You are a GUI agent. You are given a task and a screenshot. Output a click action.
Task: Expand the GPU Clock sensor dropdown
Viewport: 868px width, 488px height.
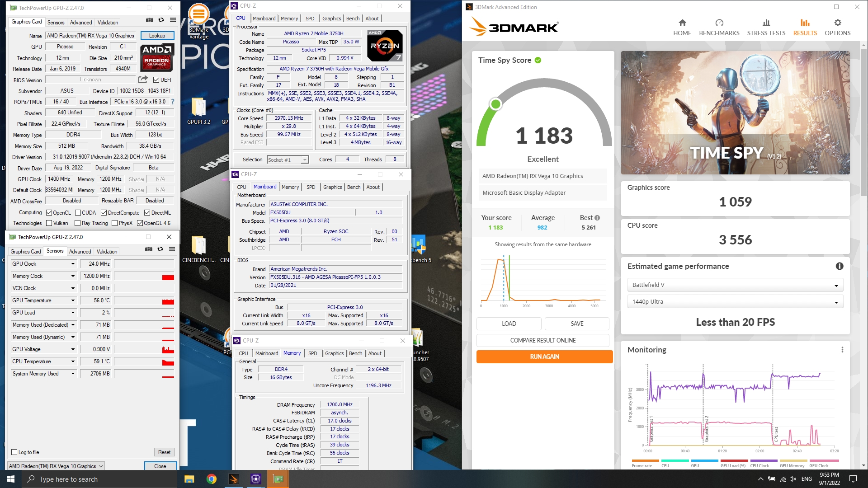73,264
